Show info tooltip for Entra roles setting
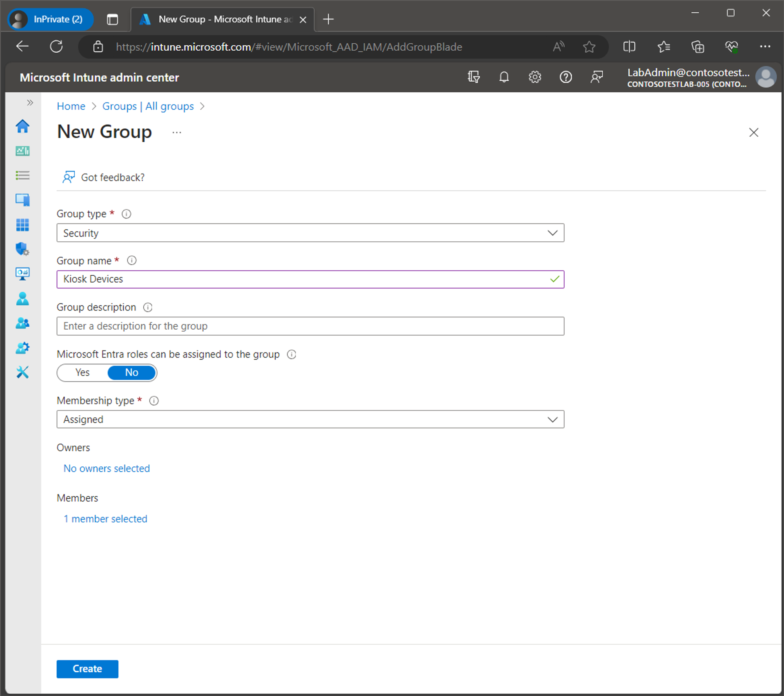This screenshot has width=784, height=696. pyautogui.click(x=292, y=355)
